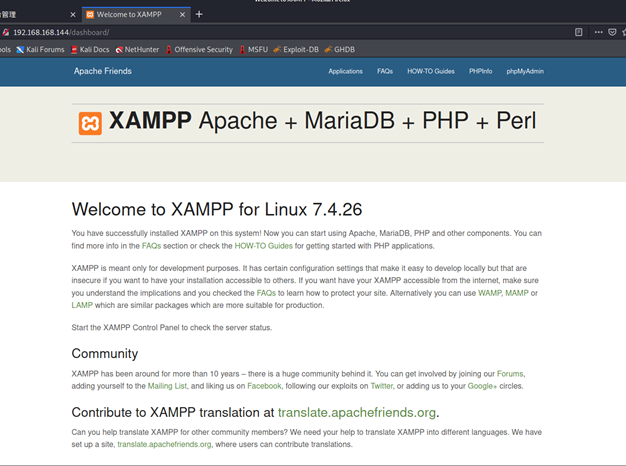Open the Twitter link
The height and width of the screenshot is (466, 626).
click(382, 386)
